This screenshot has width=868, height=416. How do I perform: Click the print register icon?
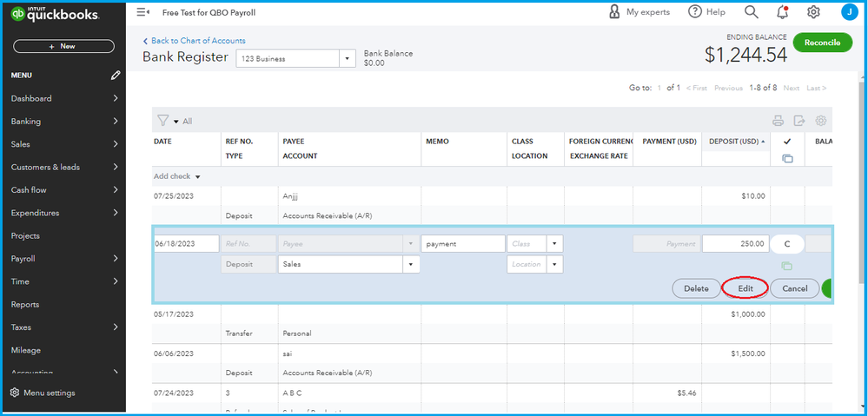[x=778, y=122]
